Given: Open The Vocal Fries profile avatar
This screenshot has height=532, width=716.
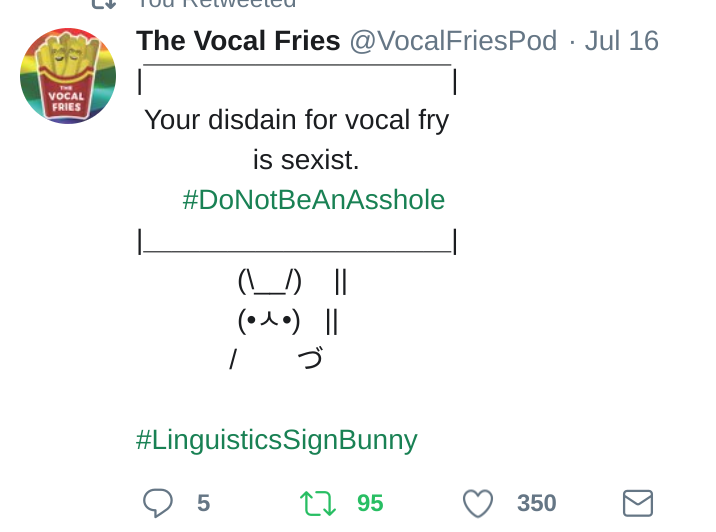Looking at the screenshot, I should click(68, 76).
